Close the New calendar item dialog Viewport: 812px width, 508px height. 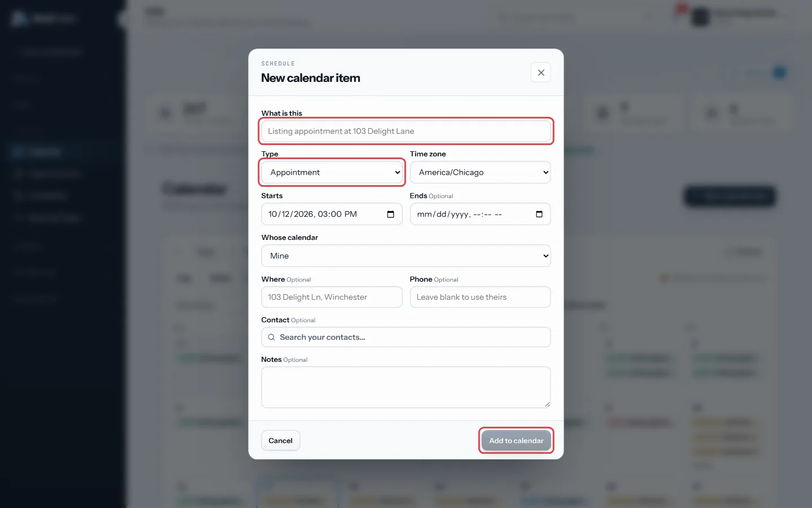pos(541,72)
